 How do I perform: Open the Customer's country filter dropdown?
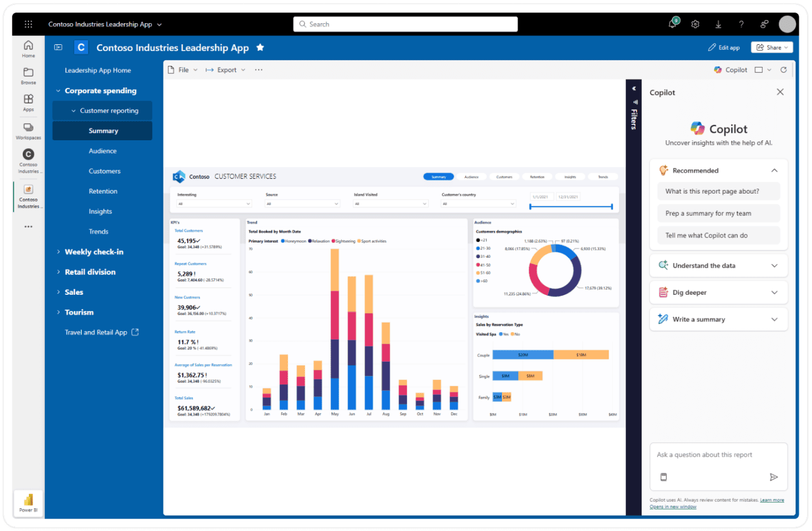(x=479, y=203)
